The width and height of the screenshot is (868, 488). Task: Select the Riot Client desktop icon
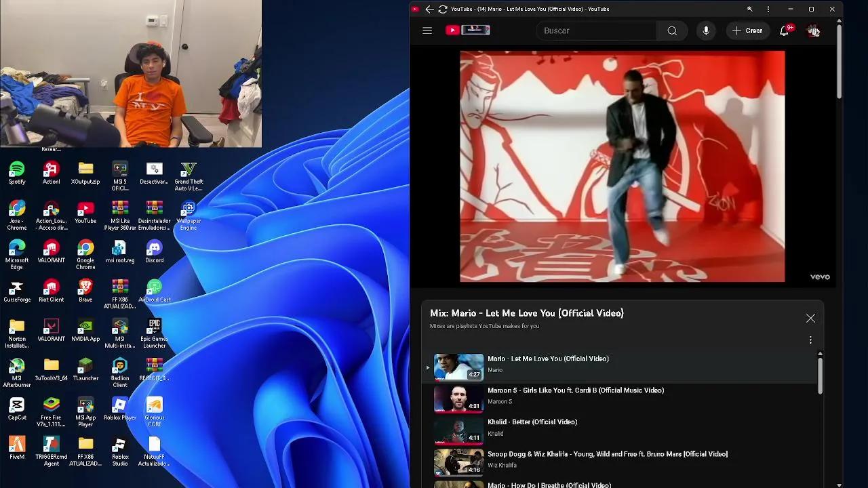tap(51, 291)
